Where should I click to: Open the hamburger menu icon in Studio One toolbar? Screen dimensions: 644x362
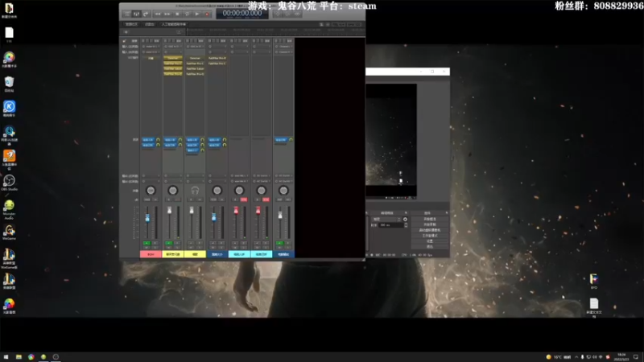(x=127, y=14)
